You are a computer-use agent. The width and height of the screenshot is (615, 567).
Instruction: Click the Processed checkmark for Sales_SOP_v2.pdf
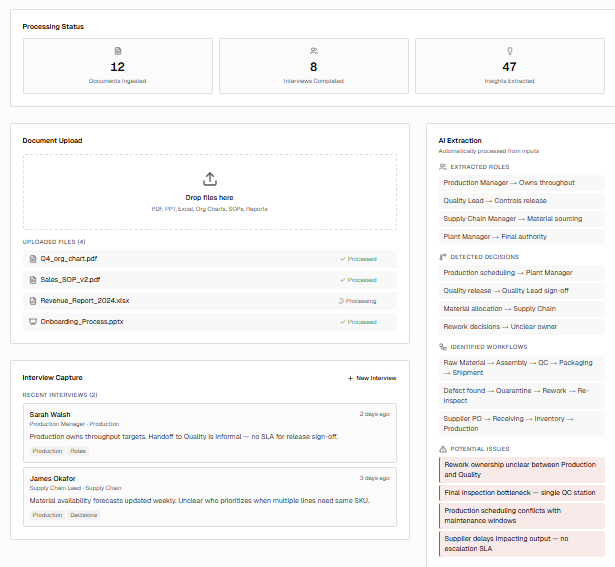343,280
